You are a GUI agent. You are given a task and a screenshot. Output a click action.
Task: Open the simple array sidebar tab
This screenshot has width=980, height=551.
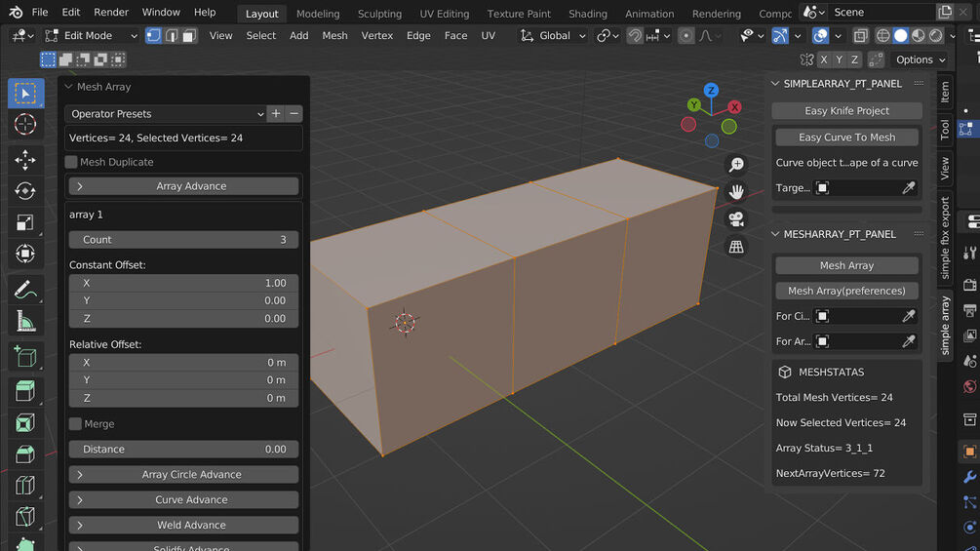945,326
